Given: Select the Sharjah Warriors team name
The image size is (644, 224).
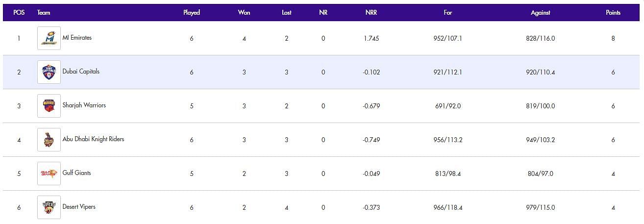Looking at the screenshot, I should pos(84,105).
